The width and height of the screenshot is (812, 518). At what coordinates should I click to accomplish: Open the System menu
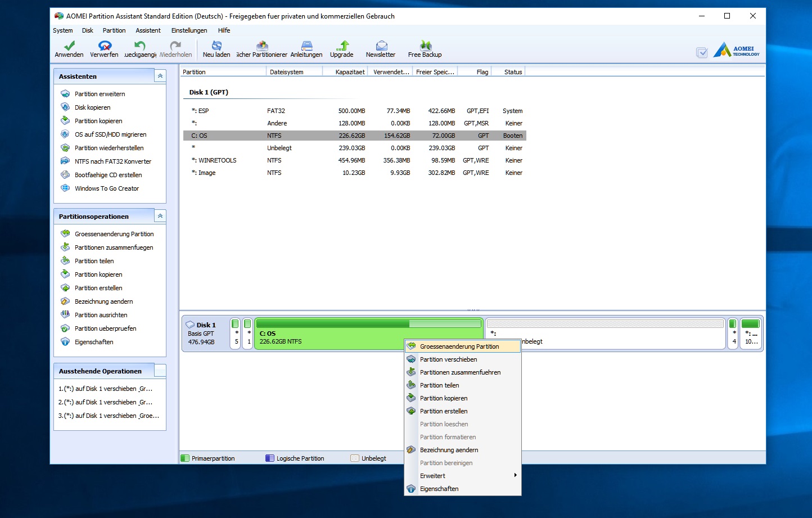[x=62, y=30]
